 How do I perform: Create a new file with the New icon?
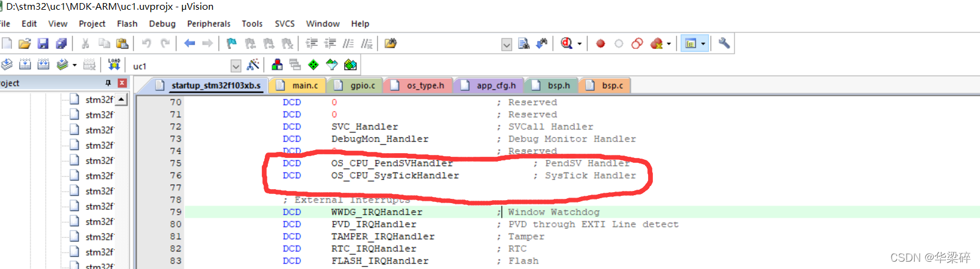7,43
